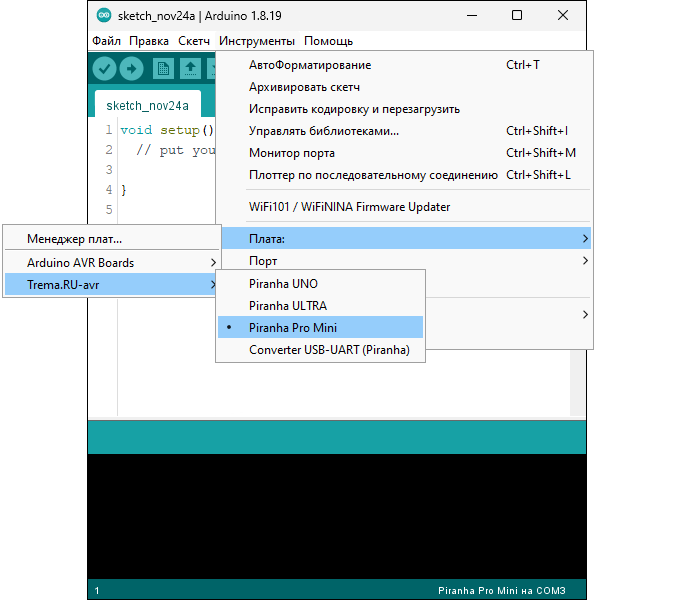Click the Verify checkmark toolbar button
The height and width of the screenshot is (600, 675).
[x=104, y=68]
